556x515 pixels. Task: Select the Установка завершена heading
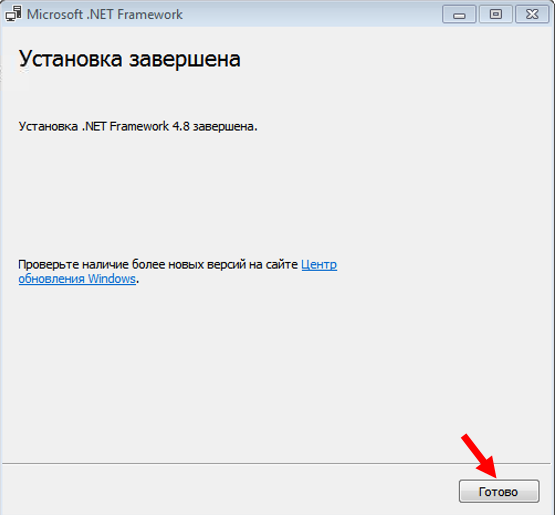[x=129, y=59]
